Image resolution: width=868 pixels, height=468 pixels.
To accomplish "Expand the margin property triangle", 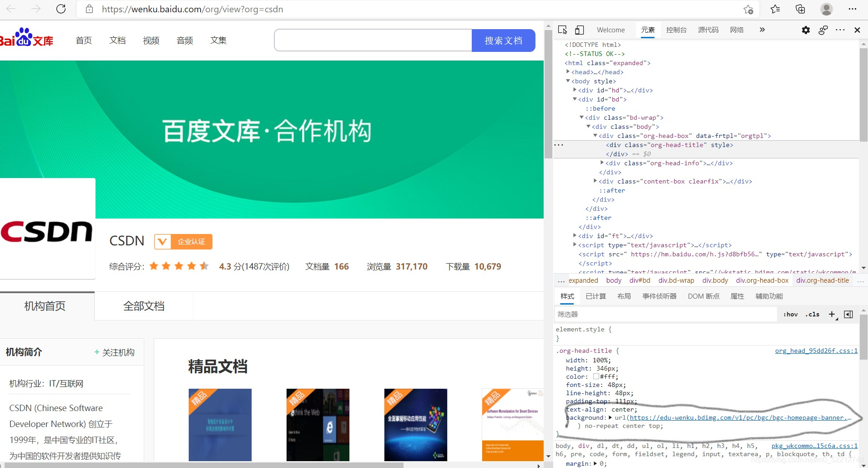I will (x=595, y=463).
